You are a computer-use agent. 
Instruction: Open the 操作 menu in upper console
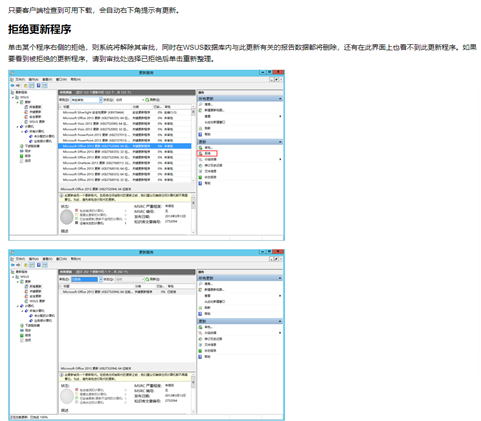(34, 79)
